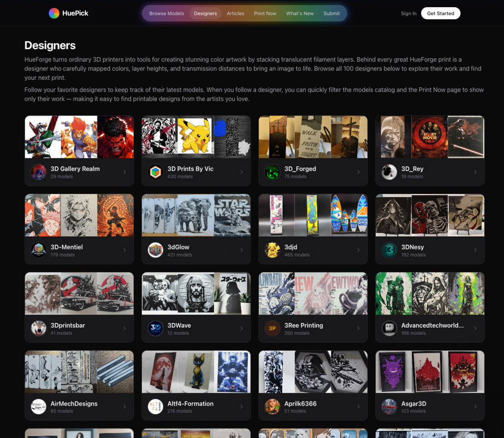Open the AirMechDesigns card chevron
Image resolution: width=504 pixels, height=438 pixels.
pos(125,407)
